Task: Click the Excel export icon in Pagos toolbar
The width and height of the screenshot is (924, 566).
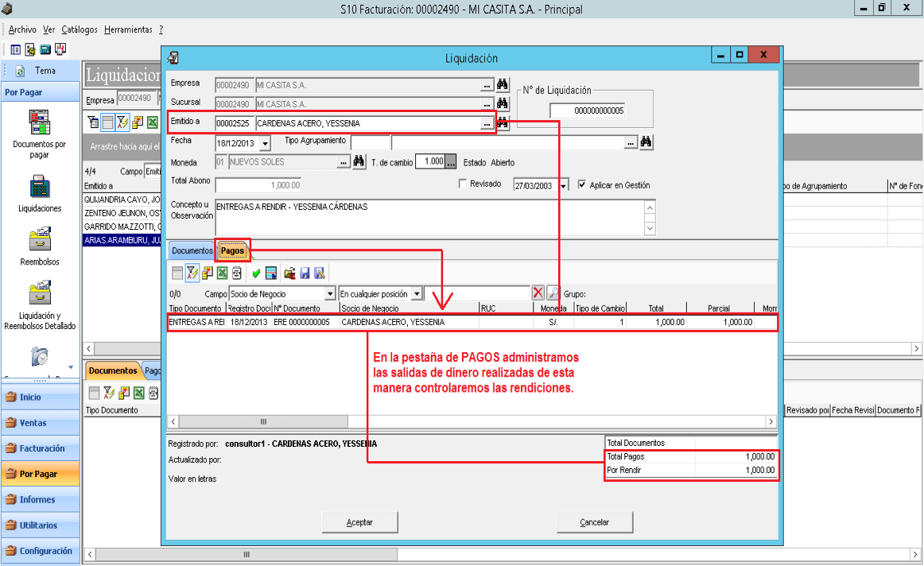Action: [222, 273]
